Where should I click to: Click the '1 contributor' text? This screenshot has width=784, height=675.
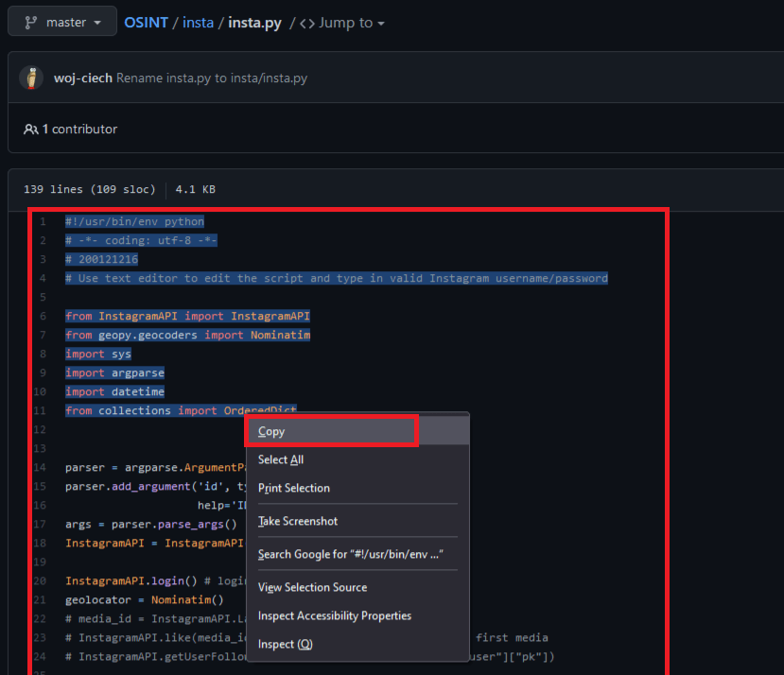click(x=79, y=129)
